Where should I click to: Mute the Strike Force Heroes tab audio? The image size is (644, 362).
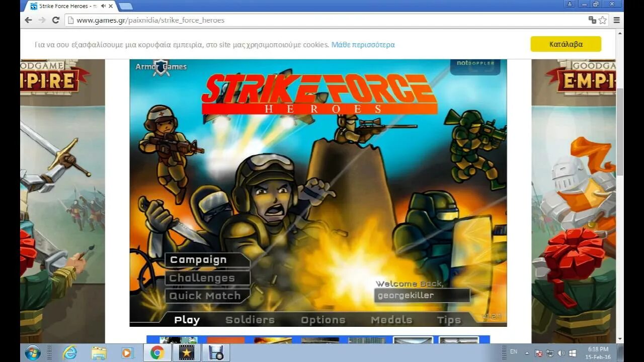[x=103, y=6]
